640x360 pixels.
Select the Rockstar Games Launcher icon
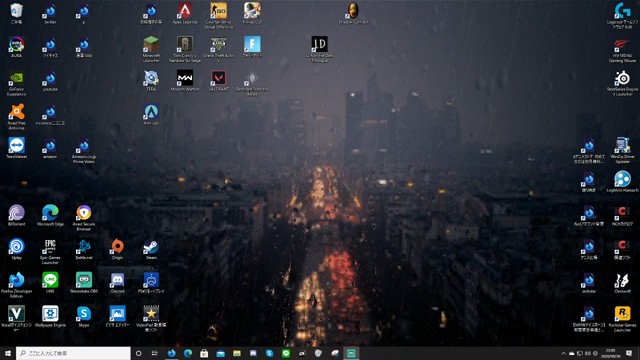(x=622, y=319)
